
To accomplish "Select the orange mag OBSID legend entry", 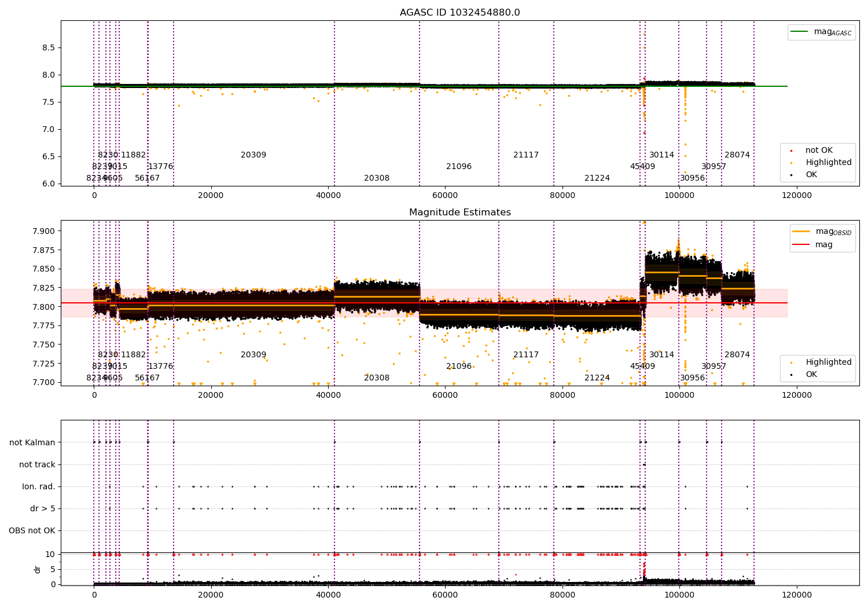I will click(822, 232).
